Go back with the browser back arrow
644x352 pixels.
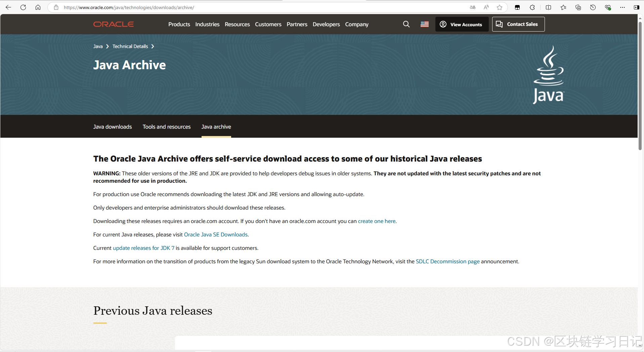tap(8, 7)
